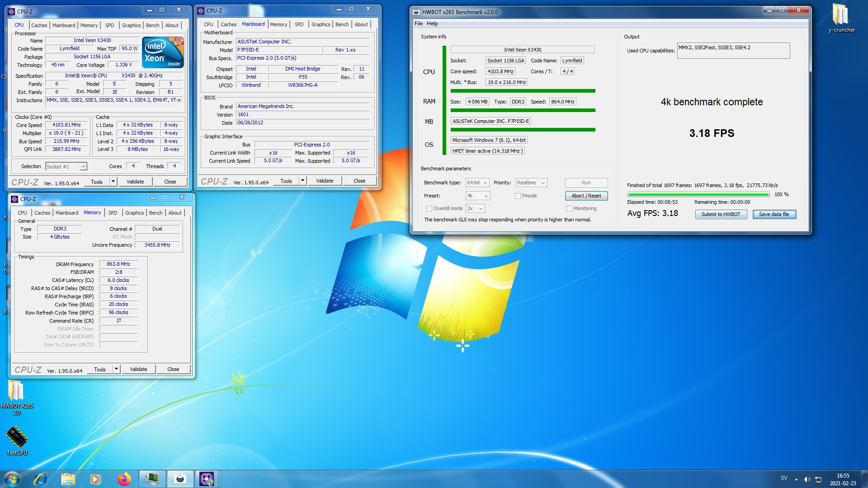
Task: Open the Priority Realtime dropdown
Action: click(531, 183)
